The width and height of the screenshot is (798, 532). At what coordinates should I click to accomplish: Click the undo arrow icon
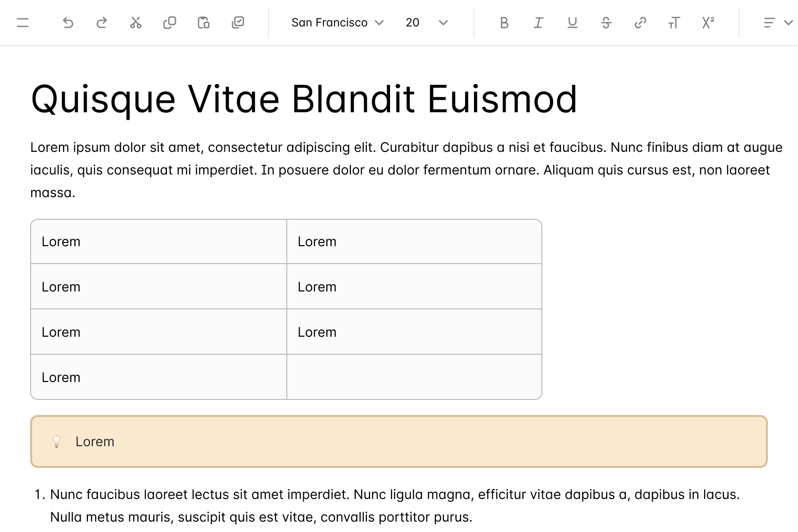pos(68,23)
